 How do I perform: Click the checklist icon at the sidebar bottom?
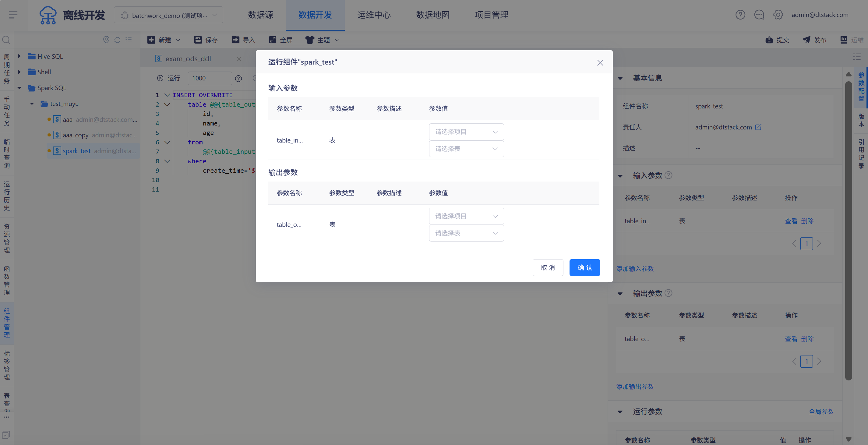pos(6,435)
